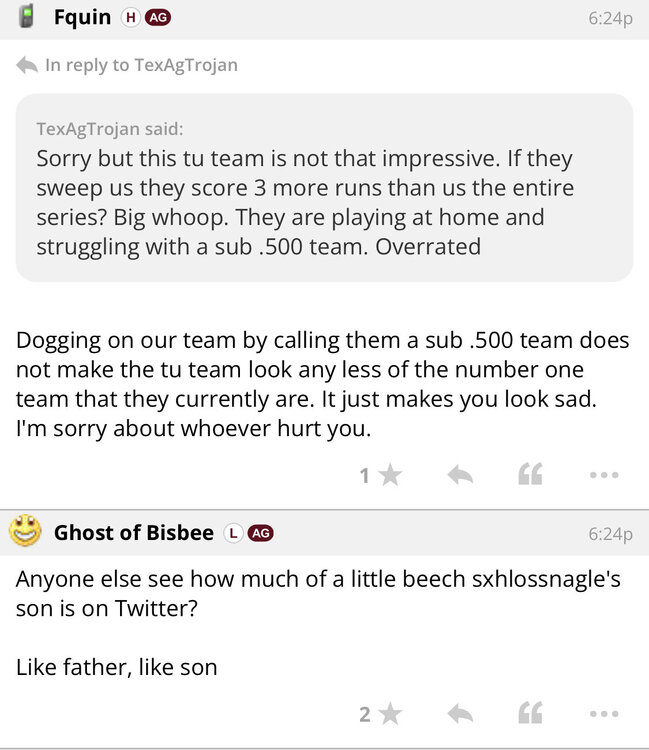Screen dimensions: 649x750
Task: Click the smiley avatar of Ghost of Bisbee
Action: (x=26, y=532)
